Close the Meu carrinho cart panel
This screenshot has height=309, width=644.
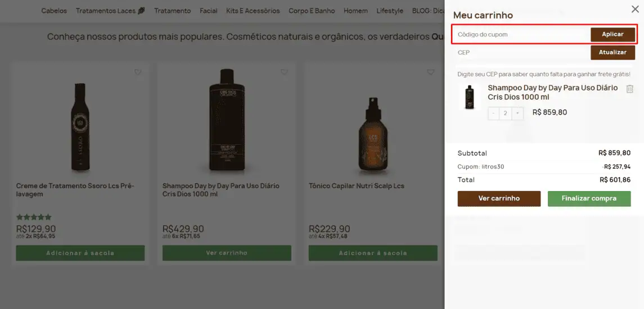(x=635, y=10)
